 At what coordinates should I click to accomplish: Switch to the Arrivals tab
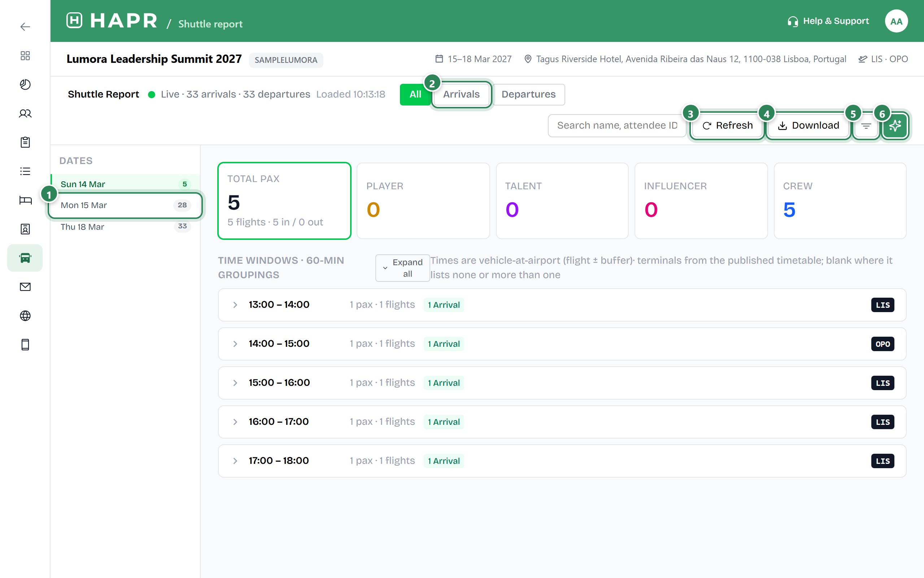point(461,94)
